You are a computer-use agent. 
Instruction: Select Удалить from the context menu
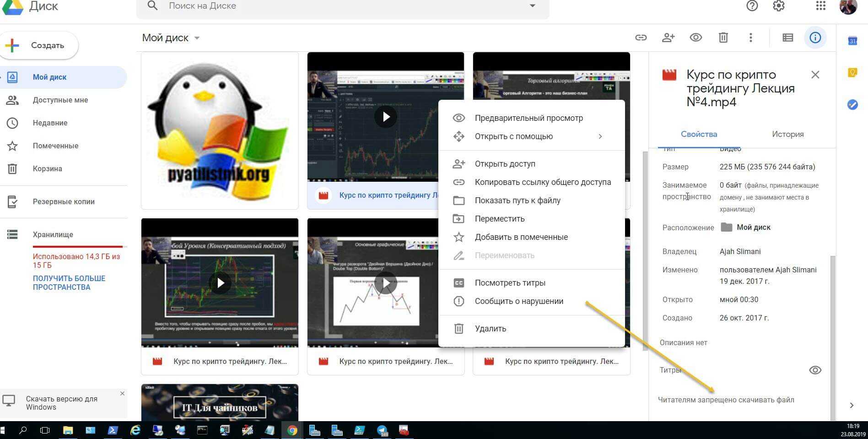pos(490,329)
